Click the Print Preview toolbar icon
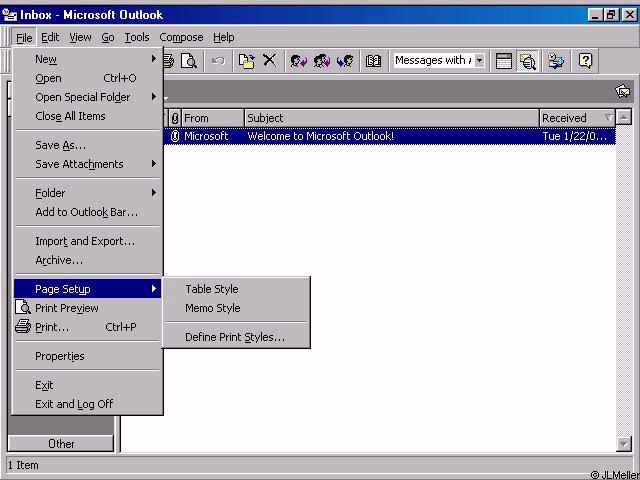This screenshot has width=640, height=480. pos(189,61)
